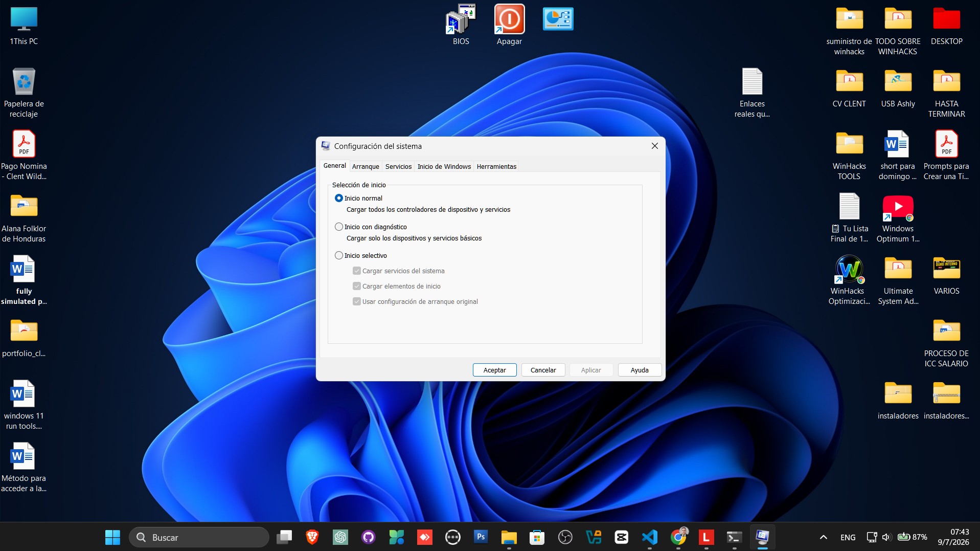Click the Buscar search box
This screenshot has width=980, height=551.
pyautogui.click(x=199, y=537)
